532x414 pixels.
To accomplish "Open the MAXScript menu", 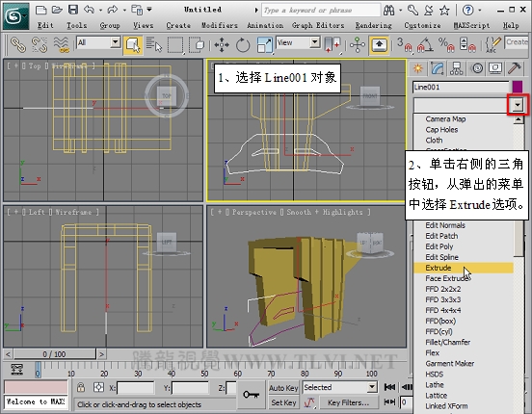I will point(471,25).
